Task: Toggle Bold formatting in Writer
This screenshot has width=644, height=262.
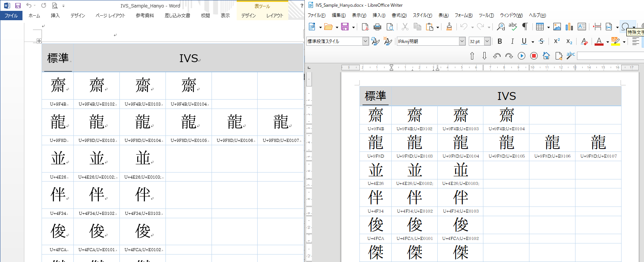Action: click(x=499, y=41)
